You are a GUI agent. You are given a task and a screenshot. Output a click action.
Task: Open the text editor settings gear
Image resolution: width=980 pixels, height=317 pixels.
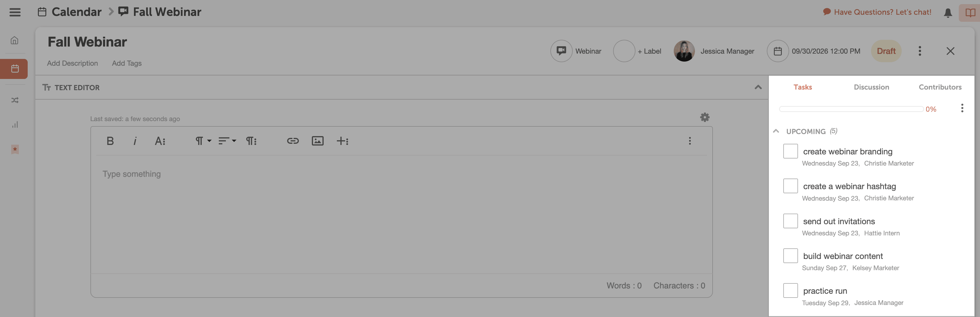click(705, 117)
